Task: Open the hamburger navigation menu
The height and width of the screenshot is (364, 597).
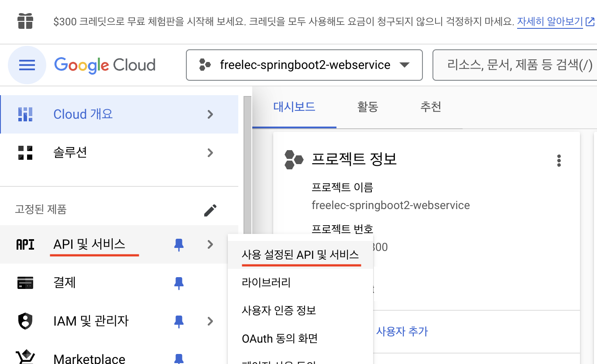Action: tap(27, 65)
